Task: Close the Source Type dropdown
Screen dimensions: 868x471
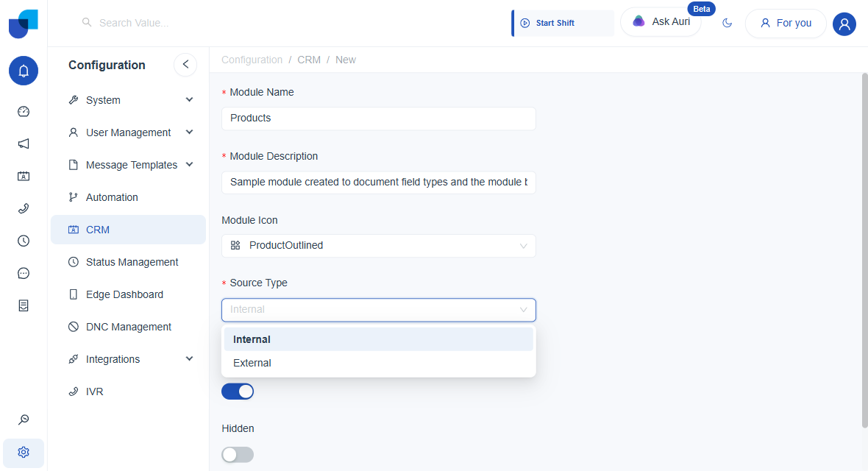Action: [x=379, y=310]
